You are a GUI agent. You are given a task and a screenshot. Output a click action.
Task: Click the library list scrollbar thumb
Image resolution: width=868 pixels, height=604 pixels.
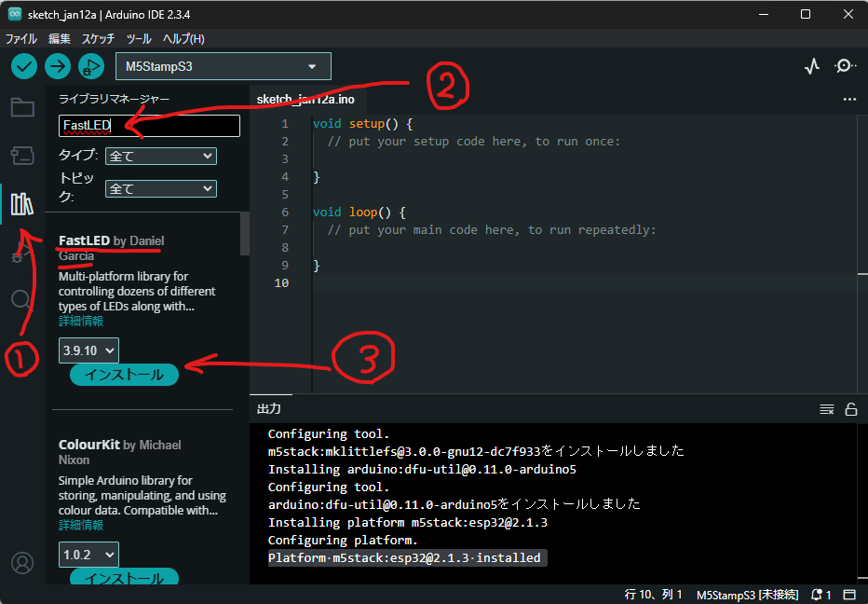[x=244, y=234]
